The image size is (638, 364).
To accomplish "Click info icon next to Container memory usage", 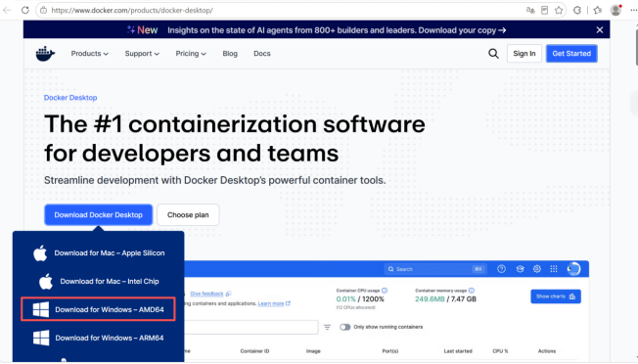I will click(x=472, y=291).
